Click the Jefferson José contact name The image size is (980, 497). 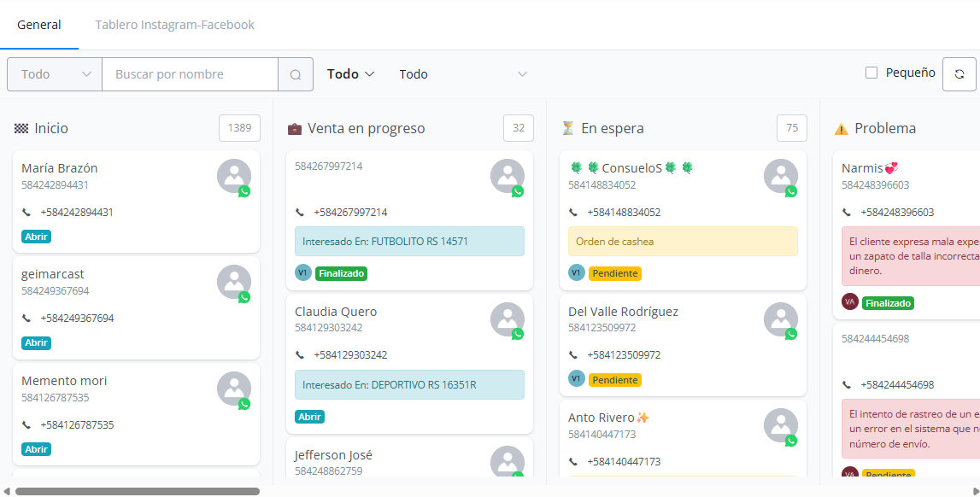[x=334, y=455]
